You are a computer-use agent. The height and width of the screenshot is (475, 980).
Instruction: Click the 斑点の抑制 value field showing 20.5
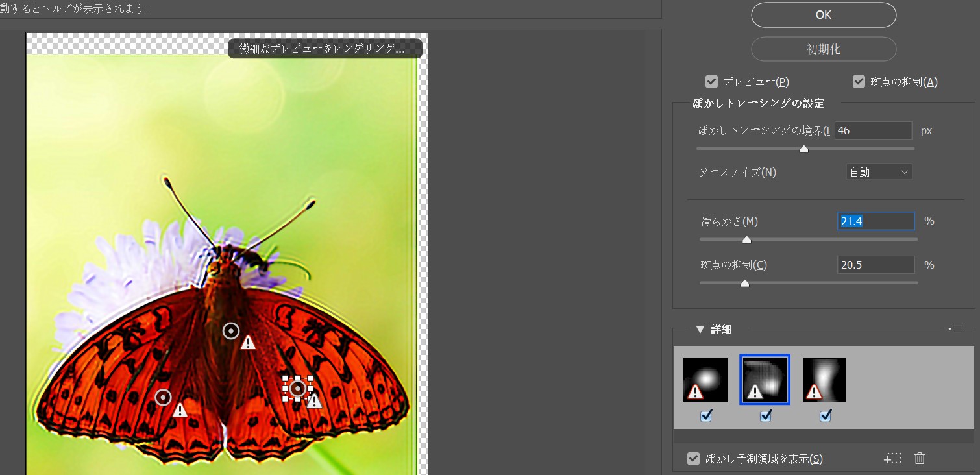[x=875, y=265]
